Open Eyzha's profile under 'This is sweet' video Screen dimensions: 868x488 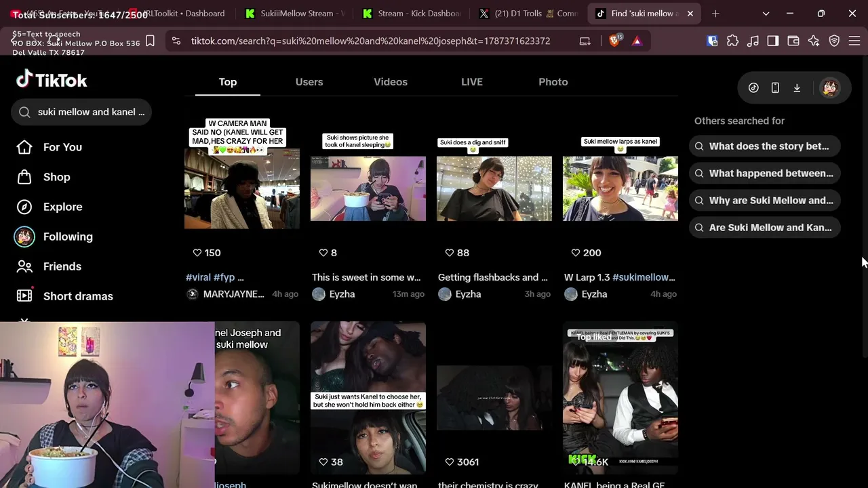(x=334, y=294)
